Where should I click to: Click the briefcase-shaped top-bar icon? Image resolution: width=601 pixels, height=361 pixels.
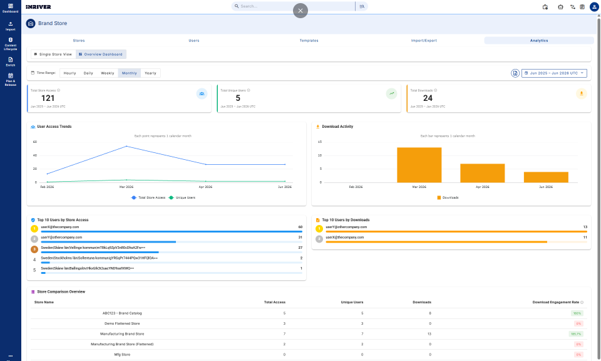(560, 7)
